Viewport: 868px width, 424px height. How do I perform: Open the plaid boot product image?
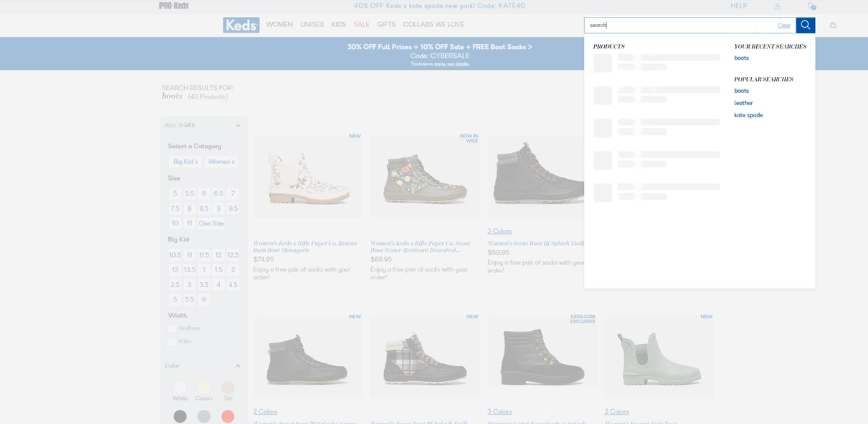click(x=425, y=357)
